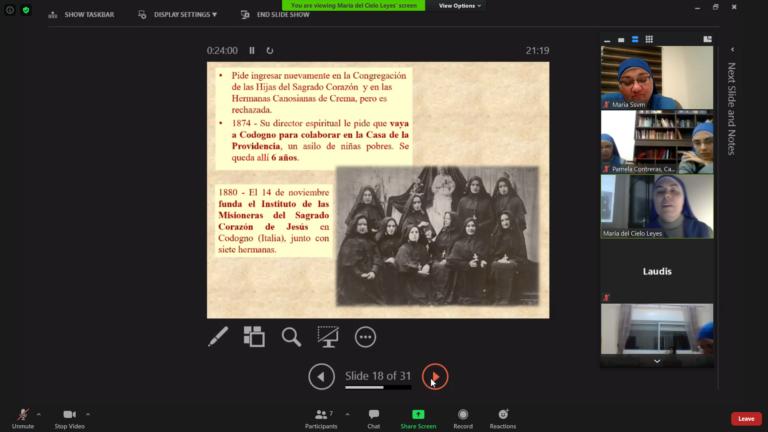Select the pen and laser pointer tool
The width and height of the screenshot is (768, 432).
218,337
